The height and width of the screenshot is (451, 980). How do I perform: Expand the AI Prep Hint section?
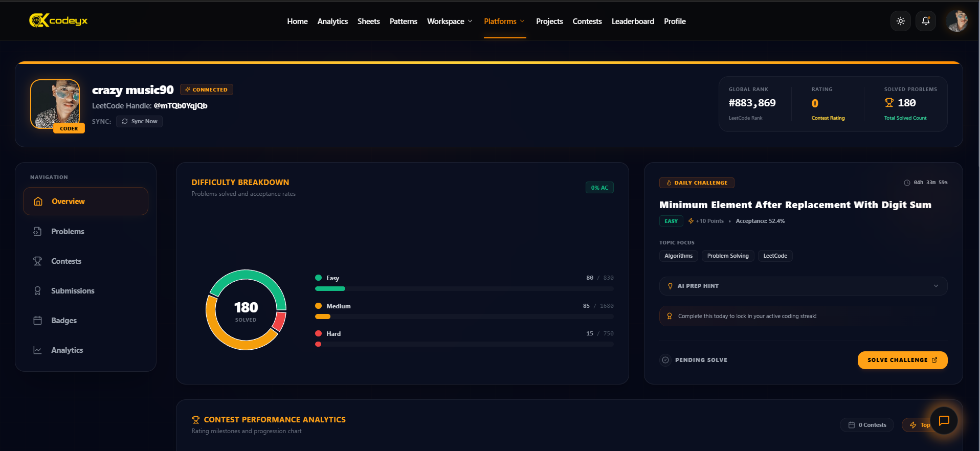803,286
